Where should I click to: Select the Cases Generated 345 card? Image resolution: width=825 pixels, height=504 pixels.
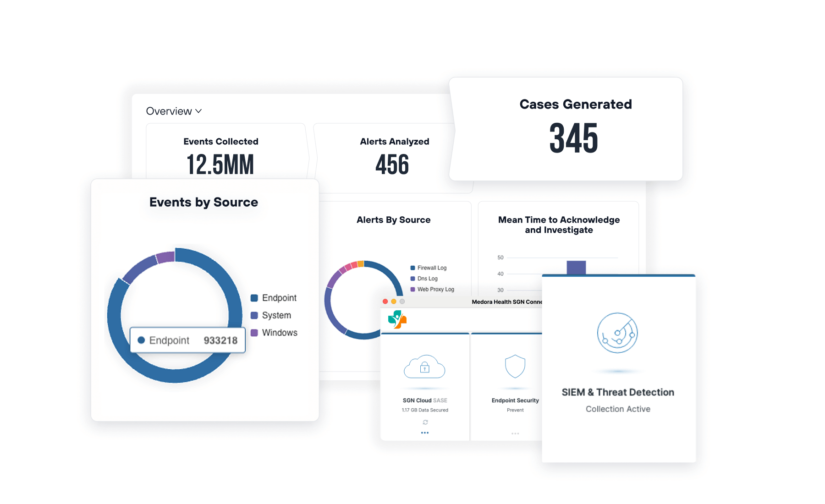pos(574,129)
